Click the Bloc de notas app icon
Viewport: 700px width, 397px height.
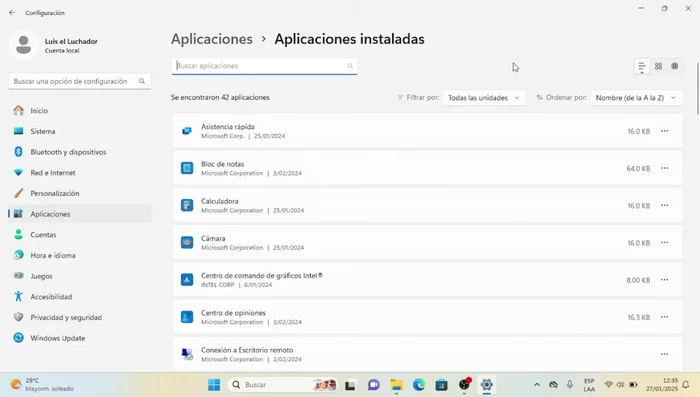(x=187, y=168)
